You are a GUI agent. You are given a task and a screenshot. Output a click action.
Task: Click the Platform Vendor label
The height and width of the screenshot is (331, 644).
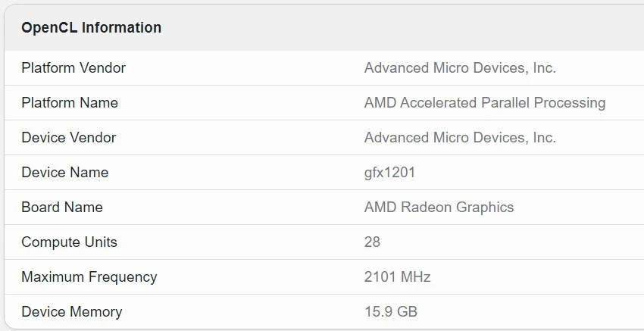tap(73, 68)
